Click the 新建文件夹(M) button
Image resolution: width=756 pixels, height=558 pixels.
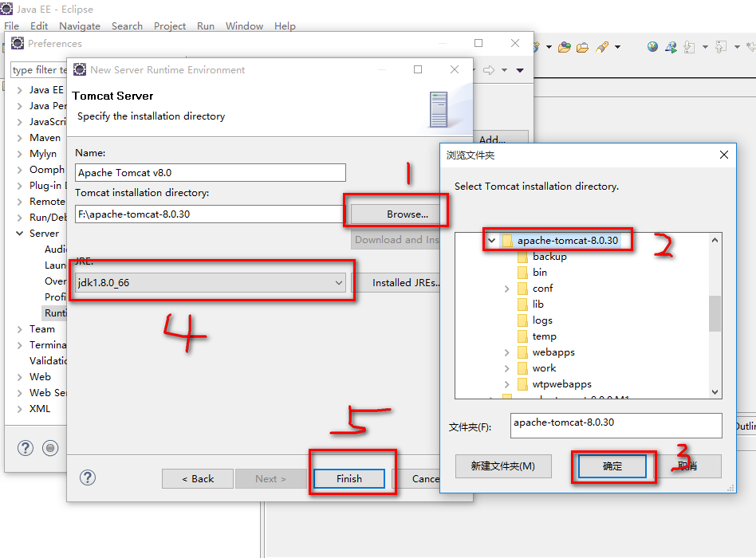[x=503, y=466]
